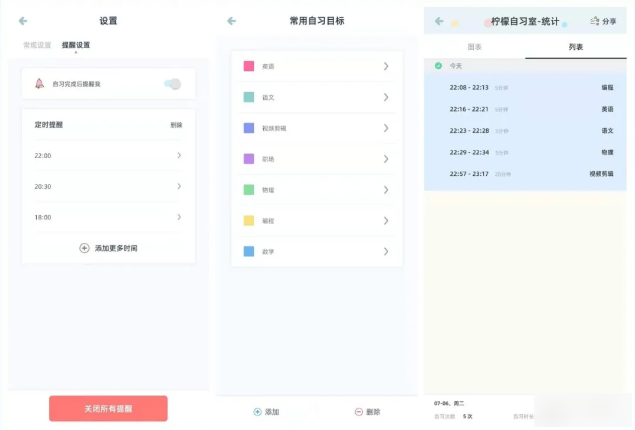Tap the bell icon for 自习完成后提醒我
This screenshot has width=635, height=430.
[39, 84]
